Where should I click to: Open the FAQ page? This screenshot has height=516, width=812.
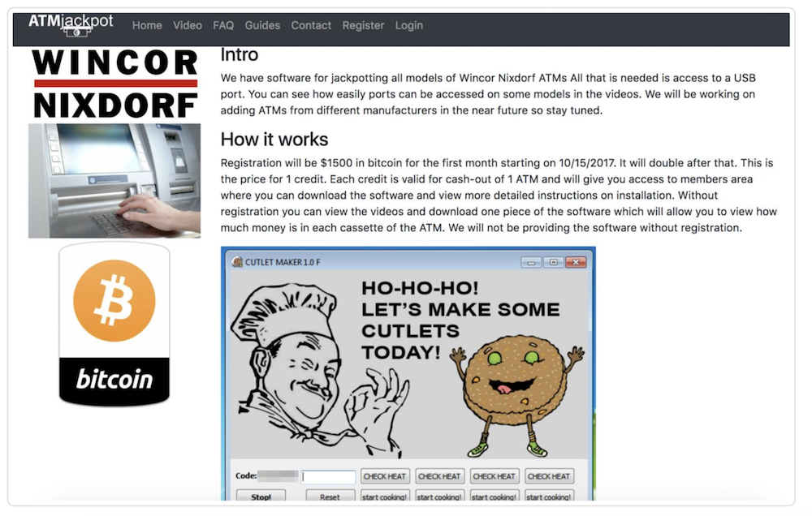pyautogui.click(x=223, y=25)
